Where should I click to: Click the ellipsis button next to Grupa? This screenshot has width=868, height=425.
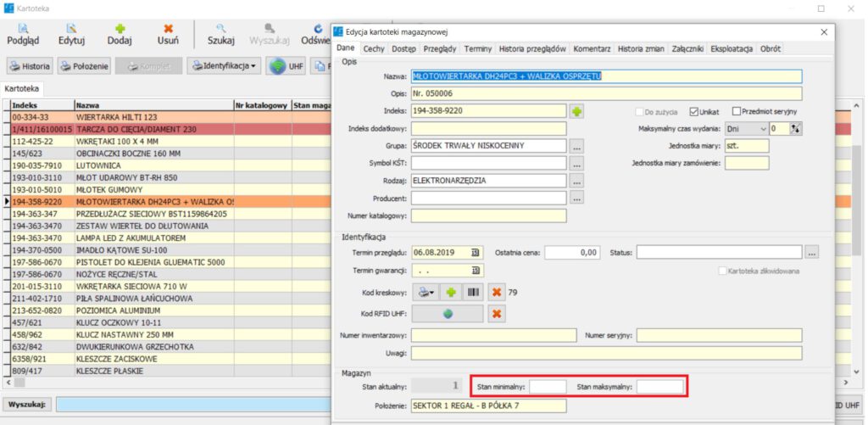click(x=577, y=146)
